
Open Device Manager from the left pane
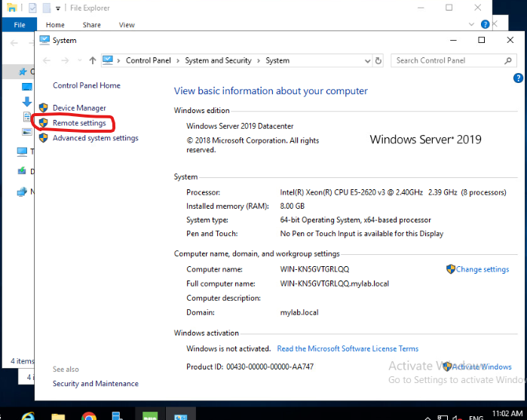pos(79,108)
